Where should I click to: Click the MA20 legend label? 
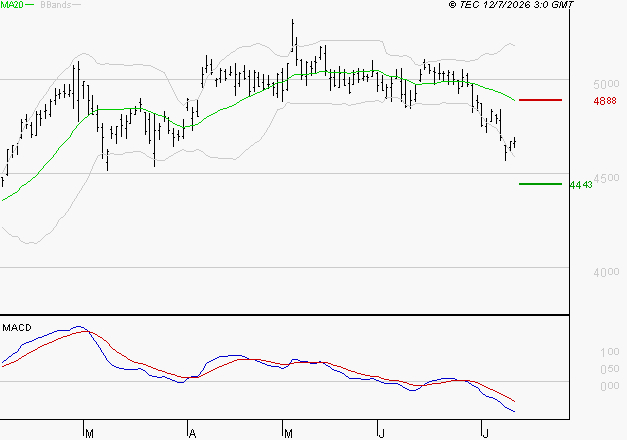click(12, 4)
